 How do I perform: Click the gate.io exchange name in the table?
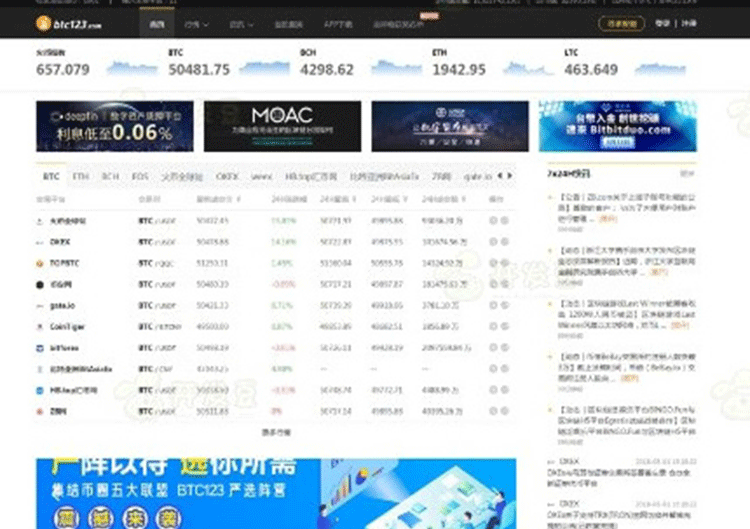point(63,306)
